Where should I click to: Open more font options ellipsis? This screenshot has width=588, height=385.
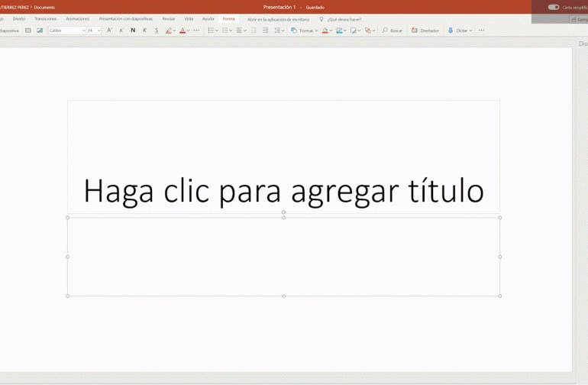point(196,31)
